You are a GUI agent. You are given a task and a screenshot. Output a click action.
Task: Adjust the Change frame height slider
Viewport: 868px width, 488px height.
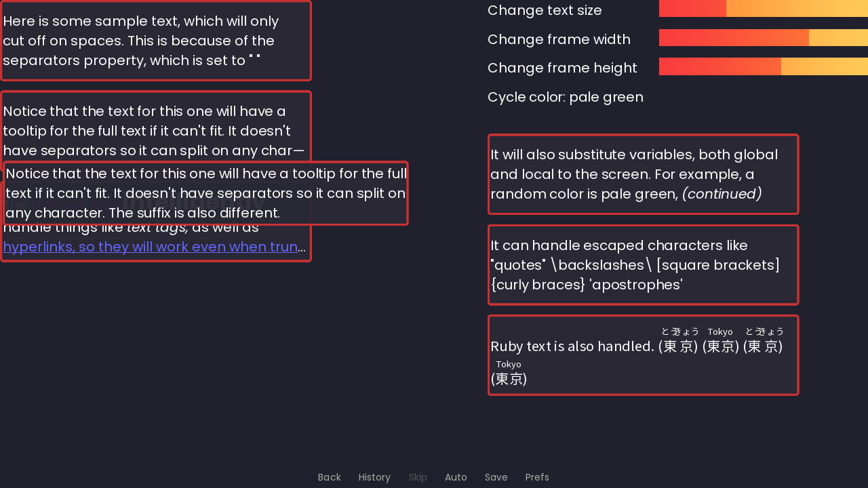[x=764, y=66]
